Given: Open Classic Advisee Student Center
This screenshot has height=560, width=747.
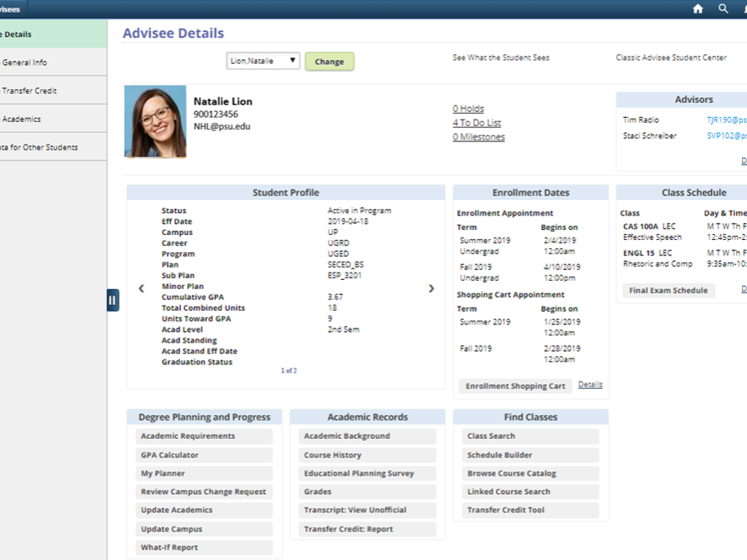Looking at the screenshot, I should tap(671, 58).
